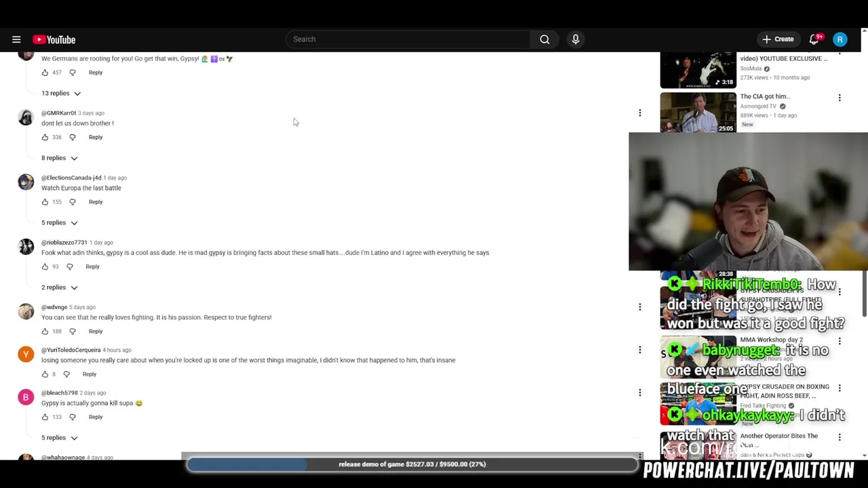Open options for MMA Workshop day 2 video

(840, 341)
